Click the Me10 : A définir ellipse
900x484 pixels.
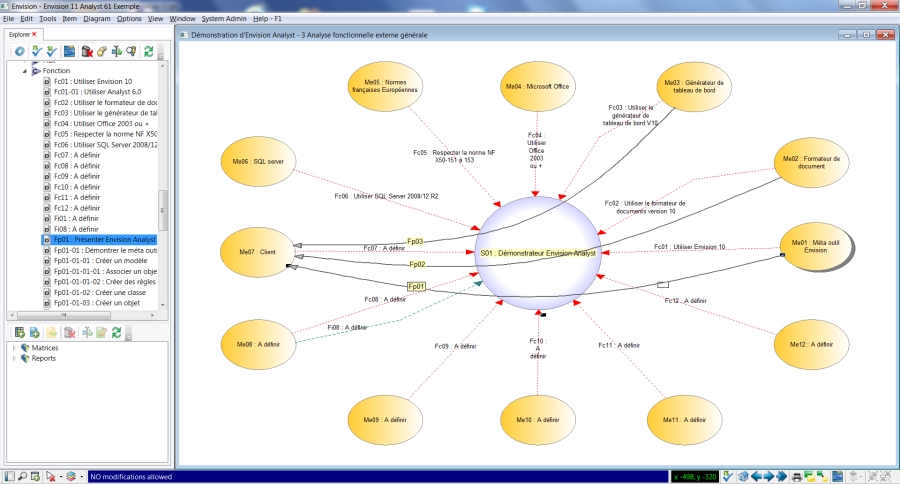tap(537, 420)
